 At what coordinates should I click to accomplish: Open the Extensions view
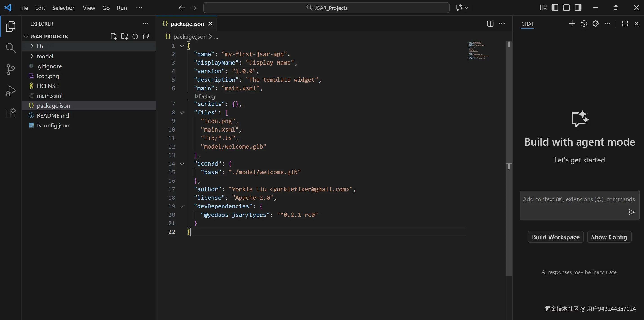click(11, 113)
